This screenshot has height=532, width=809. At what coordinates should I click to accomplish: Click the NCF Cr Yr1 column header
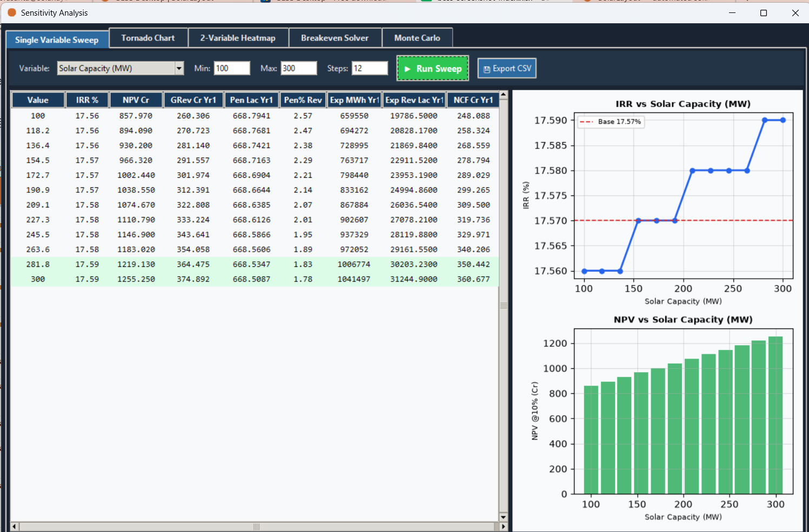coord(473,100)
